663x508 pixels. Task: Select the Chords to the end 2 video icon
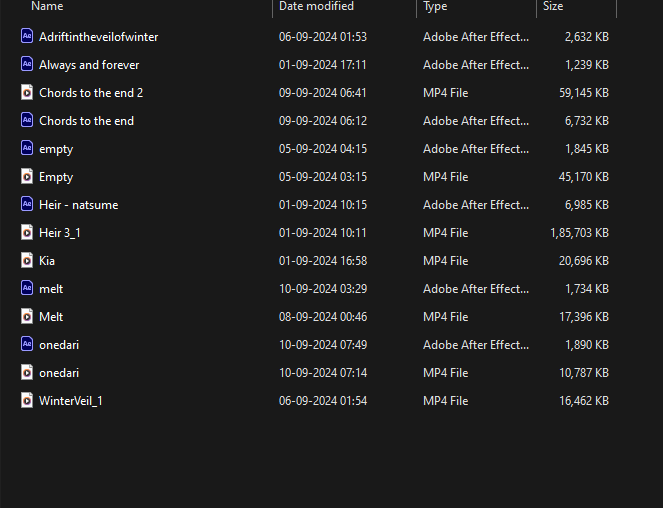point(27,92)
